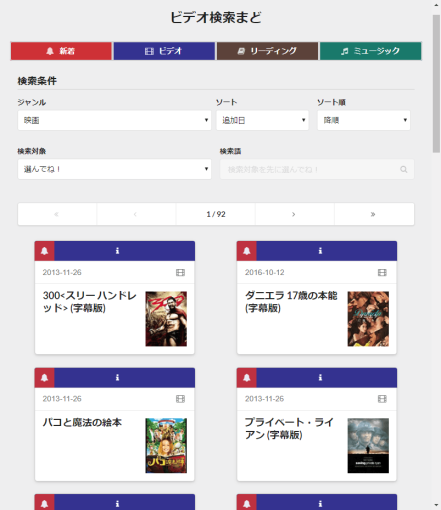Open title ダニエラ 17歳の本能 (字幕版)
This screenshot has width=441, height=510.
[291, 302]
